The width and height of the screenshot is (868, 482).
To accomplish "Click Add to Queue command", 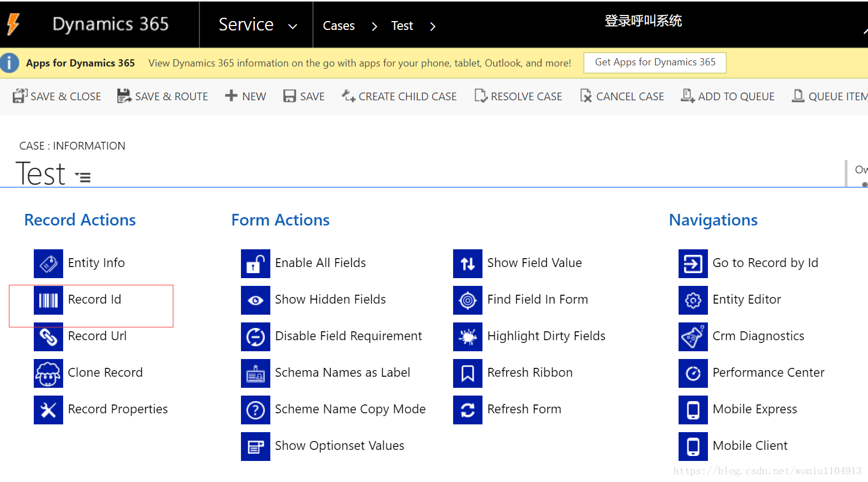I will point(728,96).
